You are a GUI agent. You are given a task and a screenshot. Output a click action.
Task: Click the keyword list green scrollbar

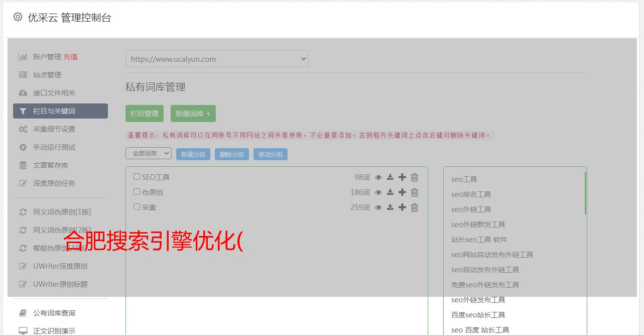[585, 193]
